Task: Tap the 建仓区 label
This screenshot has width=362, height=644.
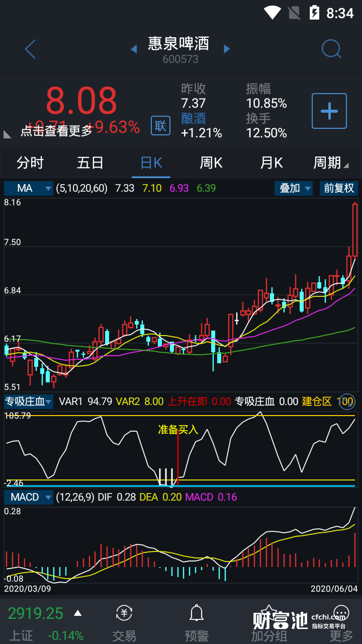Action: tap(317, 401)
